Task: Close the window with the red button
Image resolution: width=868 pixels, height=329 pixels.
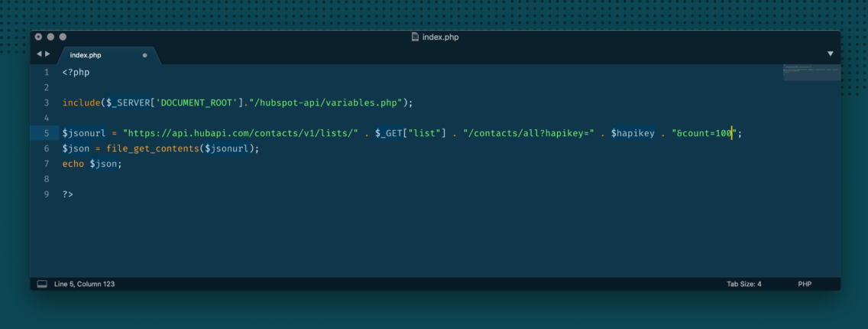Action: (39, 37)
